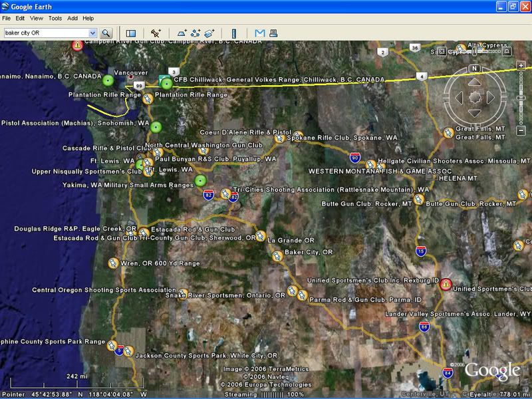Screen dimensions: 532x399
Task: Select the Add Image Overlay tool
Action: (x=209, y=33)
